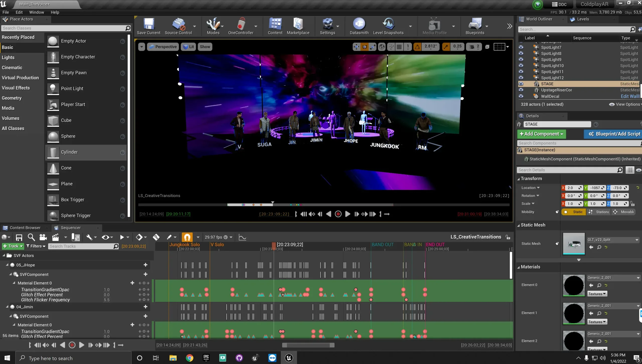
Task: Launch the Marketplace from the toolbar
Action: (298, 26)
